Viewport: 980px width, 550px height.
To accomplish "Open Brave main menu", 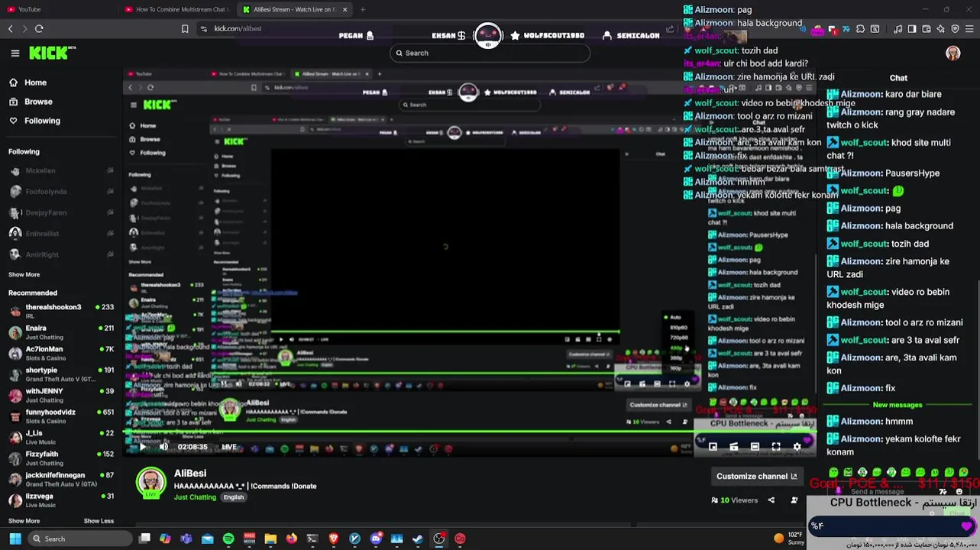I will pos(970,29).
